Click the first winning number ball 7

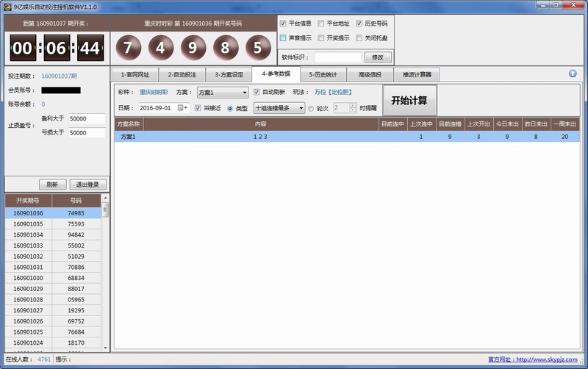[x=129, y=49]
